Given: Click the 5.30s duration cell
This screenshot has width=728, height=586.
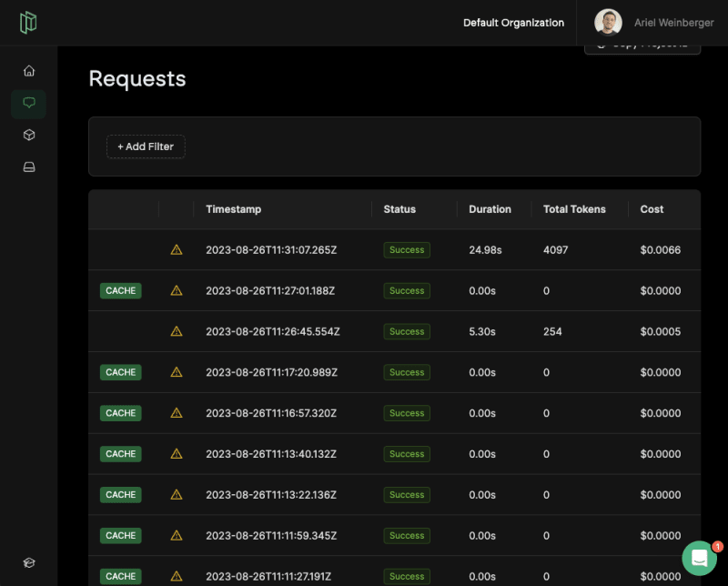Looking at the screenshot, I should point(482,332).
